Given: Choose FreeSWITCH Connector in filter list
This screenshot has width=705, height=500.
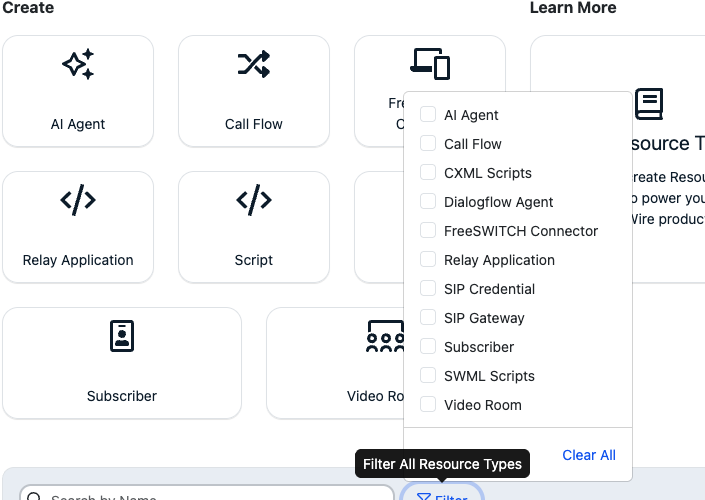Looking at the screenshot, I should point(520,231).
